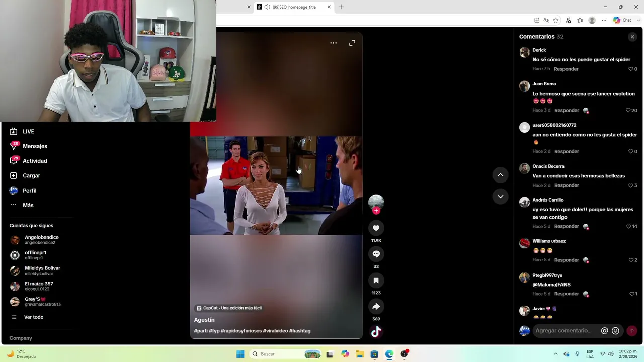
Task: Show hidden system tray icons
Action: [555, 354]
